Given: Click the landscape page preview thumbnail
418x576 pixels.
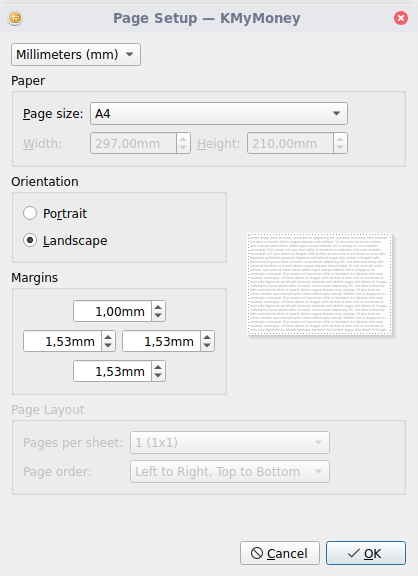Looking at the screenshot, I should (320, 284).
